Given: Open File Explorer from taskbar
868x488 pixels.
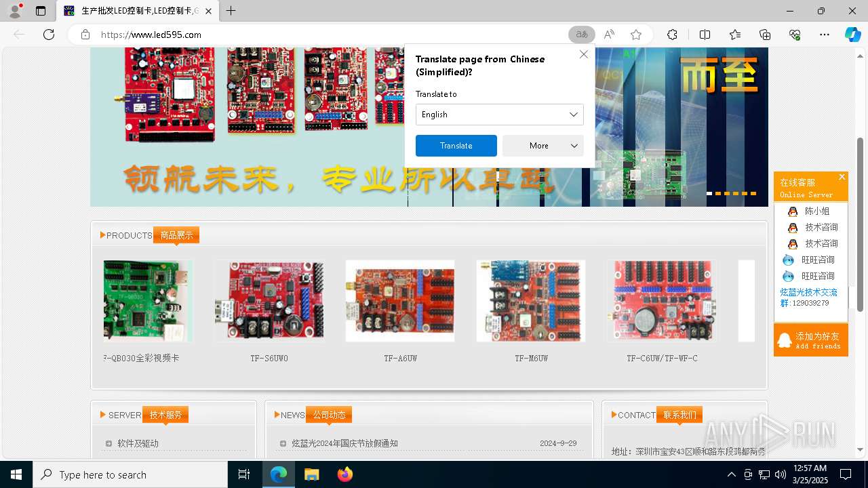Looking at the screenshot, I should click(311, 474).
